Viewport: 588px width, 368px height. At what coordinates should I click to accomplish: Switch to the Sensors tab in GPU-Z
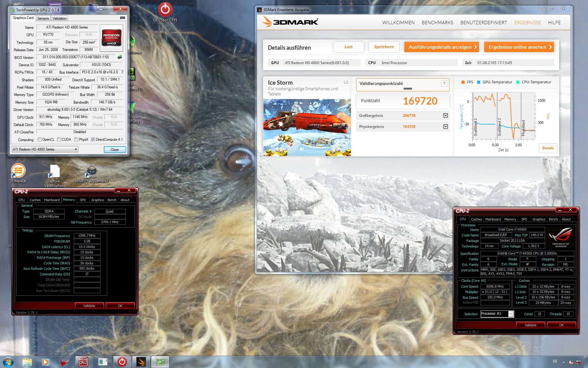point(43,18)
